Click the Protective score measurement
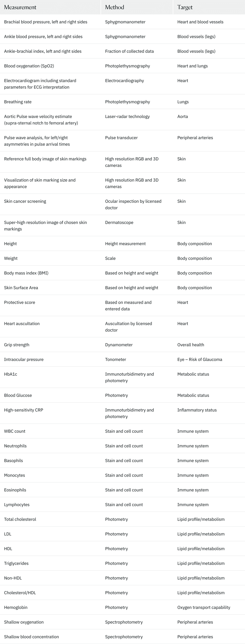245x644 pixels. [x=20, y=302]
